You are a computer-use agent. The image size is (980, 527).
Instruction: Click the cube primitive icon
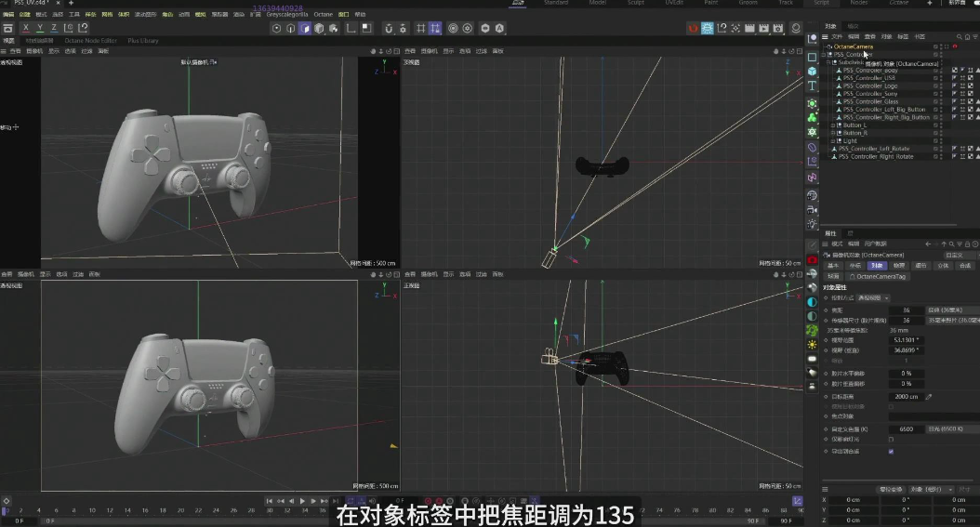(x=812, y=72)
